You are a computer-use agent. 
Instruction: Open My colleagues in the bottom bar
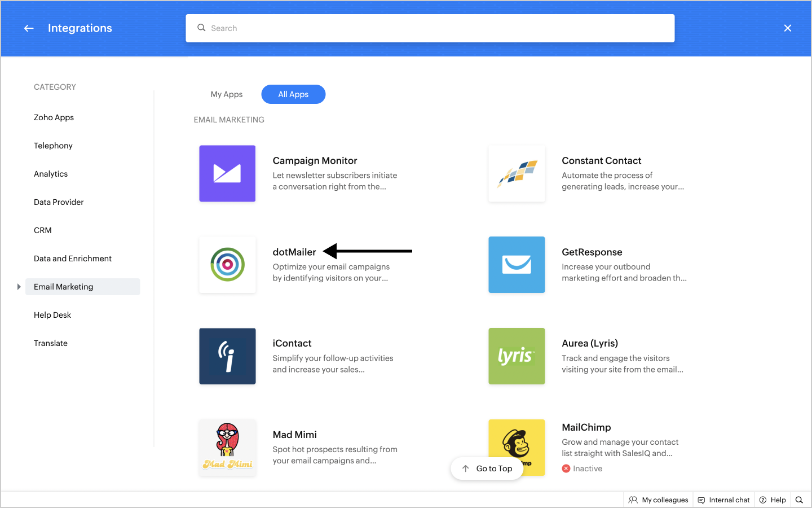pyautogui.click(x=659, y=500)
